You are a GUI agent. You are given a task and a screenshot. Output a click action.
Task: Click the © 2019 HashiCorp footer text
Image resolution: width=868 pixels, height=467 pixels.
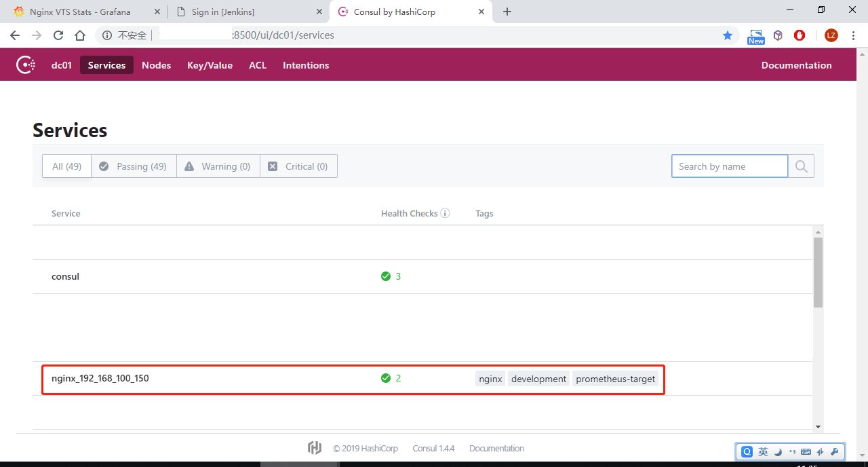[x=366, y=448]
